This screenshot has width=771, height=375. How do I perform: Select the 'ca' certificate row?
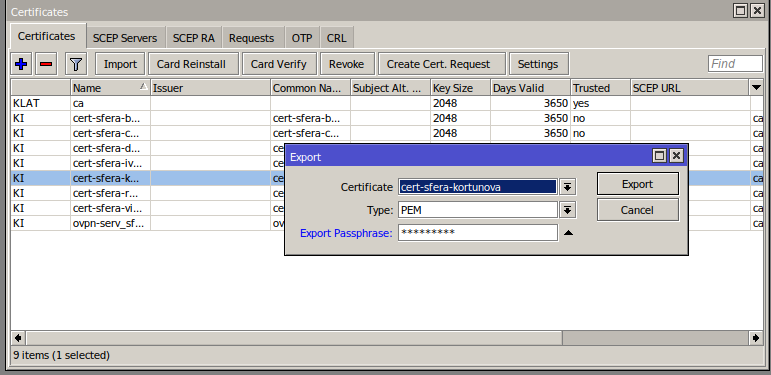[387, 103]
